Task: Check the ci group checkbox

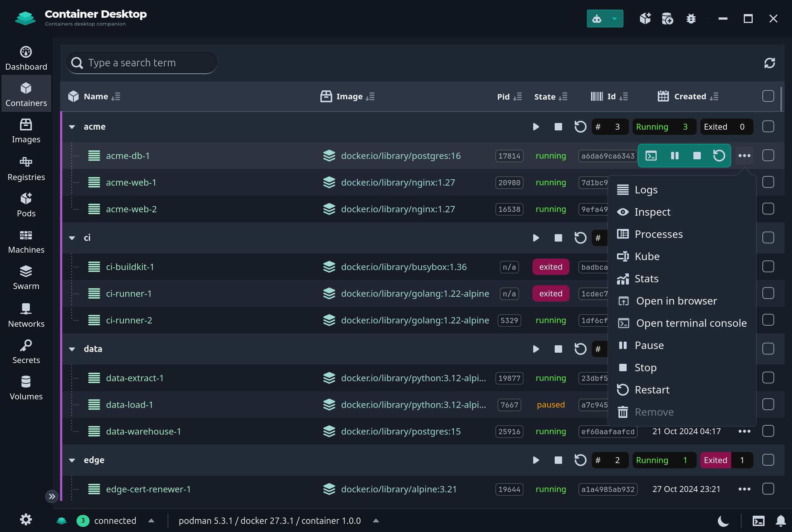Action: [x=768, y=238]
